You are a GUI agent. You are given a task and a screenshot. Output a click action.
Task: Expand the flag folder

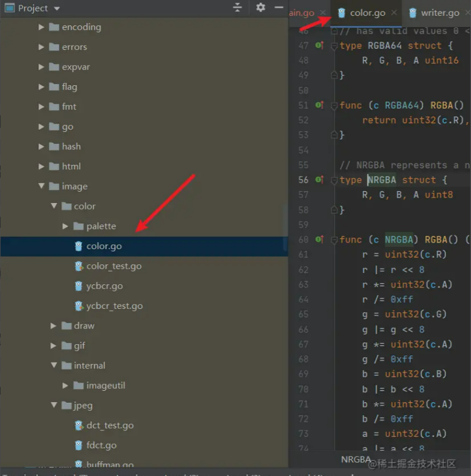41,87
